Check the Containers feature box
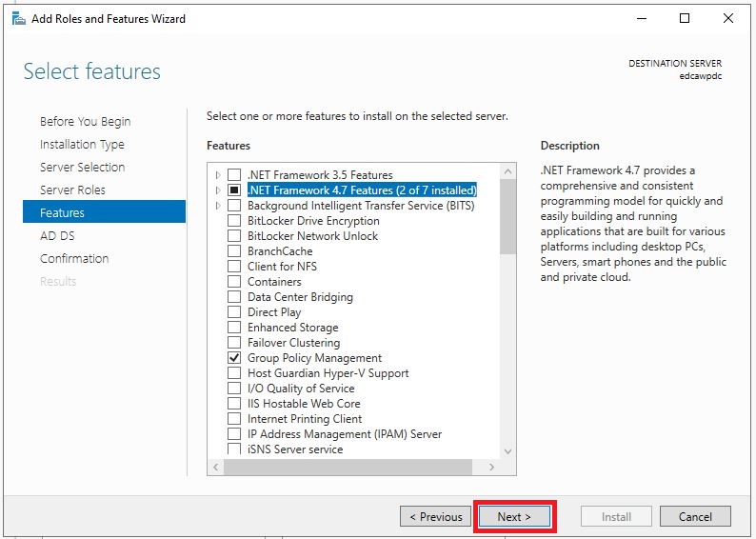Image resolution: width=756 pixels, height=539 pixels. pos(234,282)
